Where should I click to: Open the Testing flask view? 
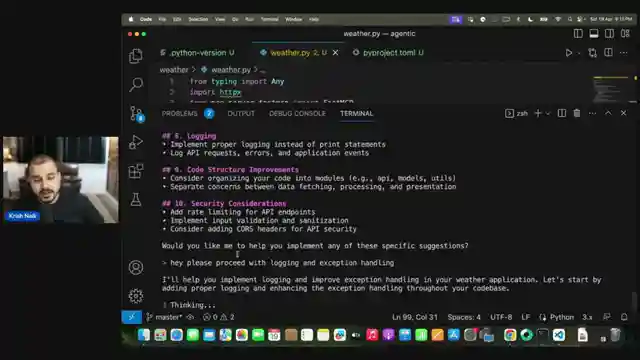click(x=136, y=200)
